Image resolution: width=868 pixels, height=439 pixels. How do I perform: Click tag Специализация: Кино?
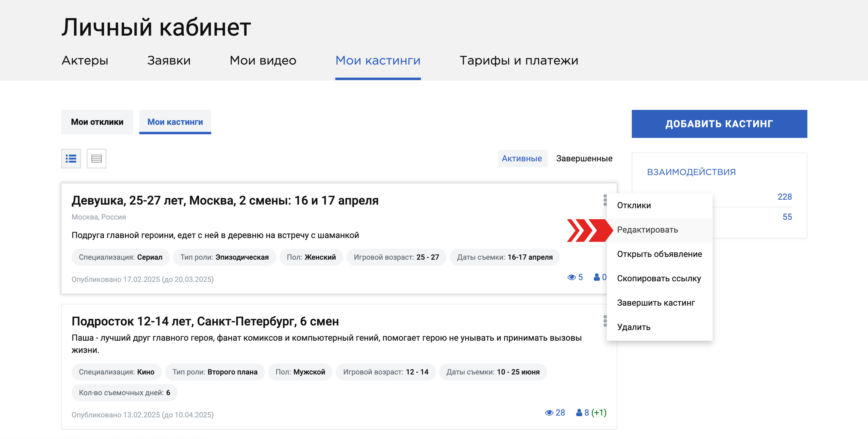coord(117,372)
